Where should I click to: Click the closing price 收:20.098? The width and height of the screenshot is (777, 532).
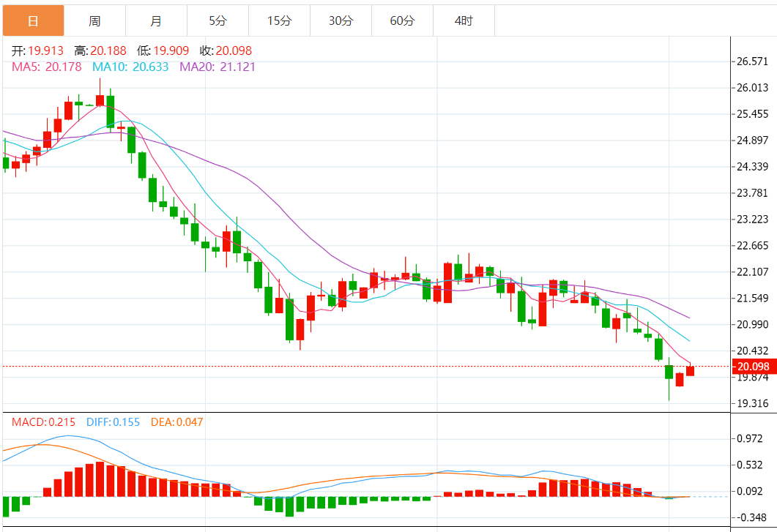pos(226,50)
